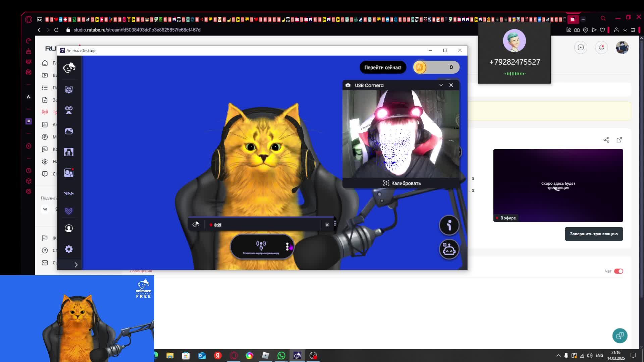Collapse the USB Camera panel with the chevron
644x362 pixels.
click(441, 85)
